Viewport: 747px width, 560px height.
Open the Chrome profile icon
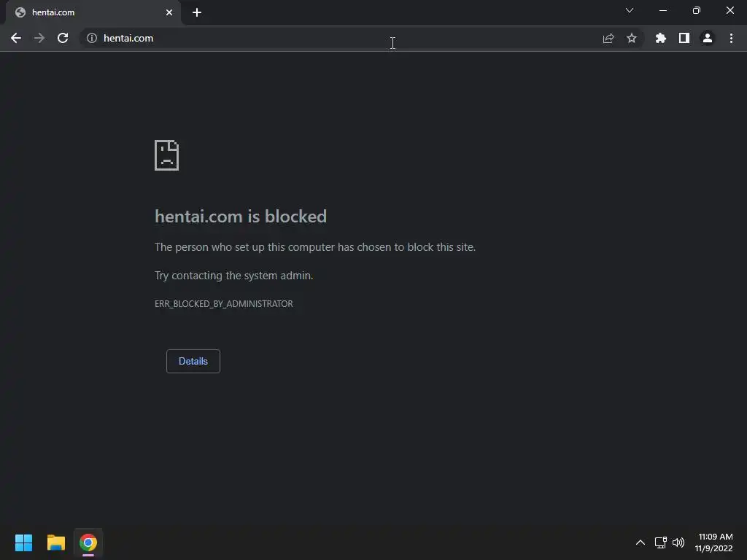coord(708,38)
